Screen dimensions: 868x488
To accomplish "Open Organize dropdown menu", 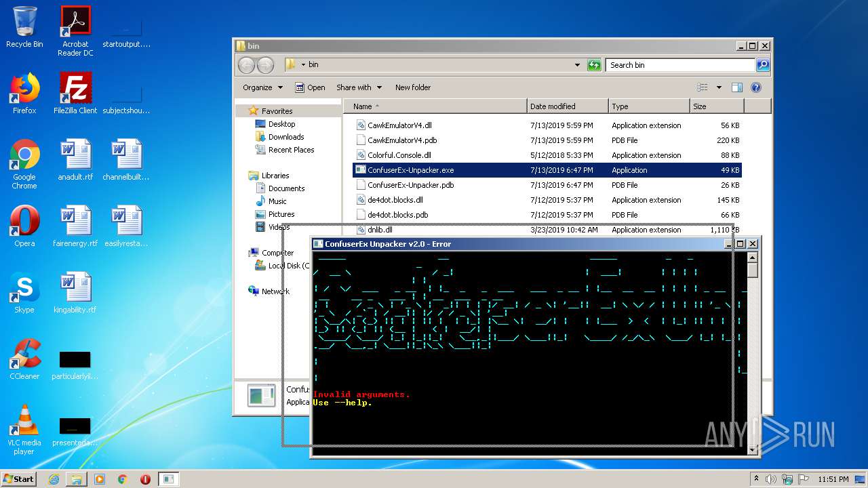I will tap(262, 87).
